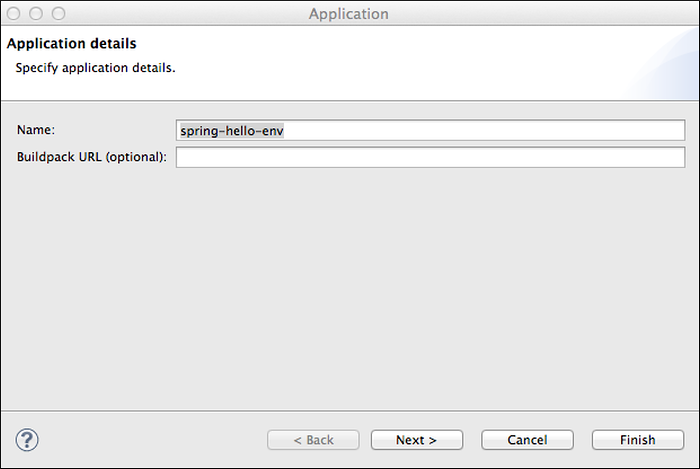Click the white header area beside the description
700x469 pixels.
click(x=400, y=68)
